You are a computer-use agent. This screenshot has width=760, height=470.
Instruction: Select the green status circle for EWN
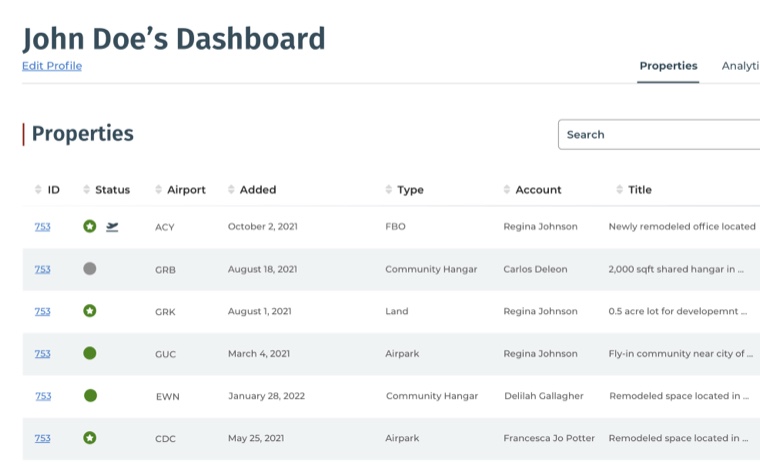[x=90, y=396]
